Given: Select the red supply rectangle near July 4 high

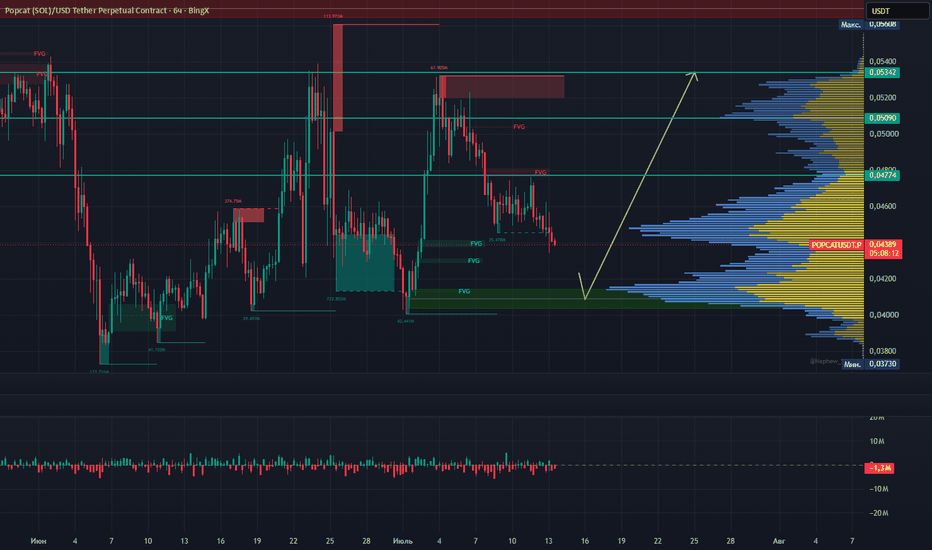Looking at the screenshot, I should tap(502, 87).
